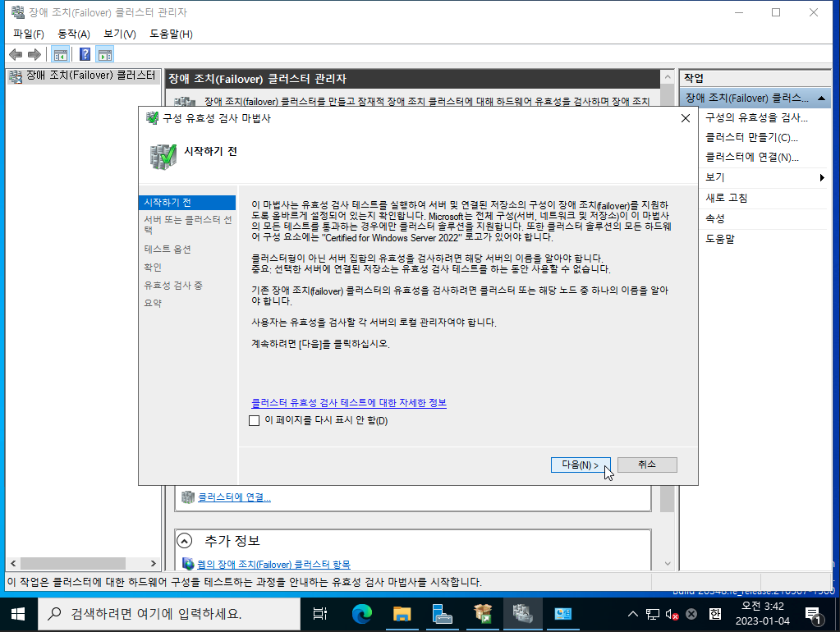Select wizard step 시작하기 전

point(187,203)
